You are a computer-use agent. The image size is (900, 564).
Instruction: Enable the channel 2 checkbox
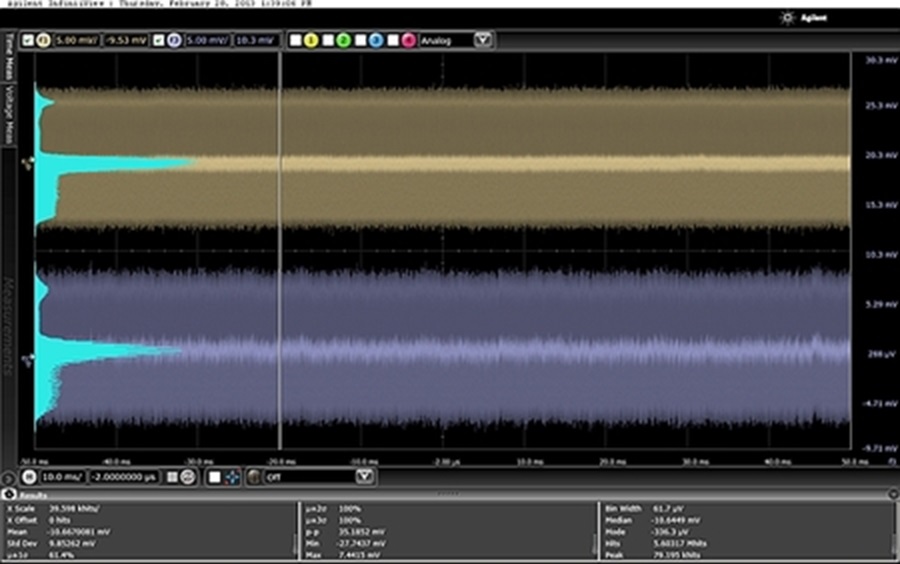(328, 41)
